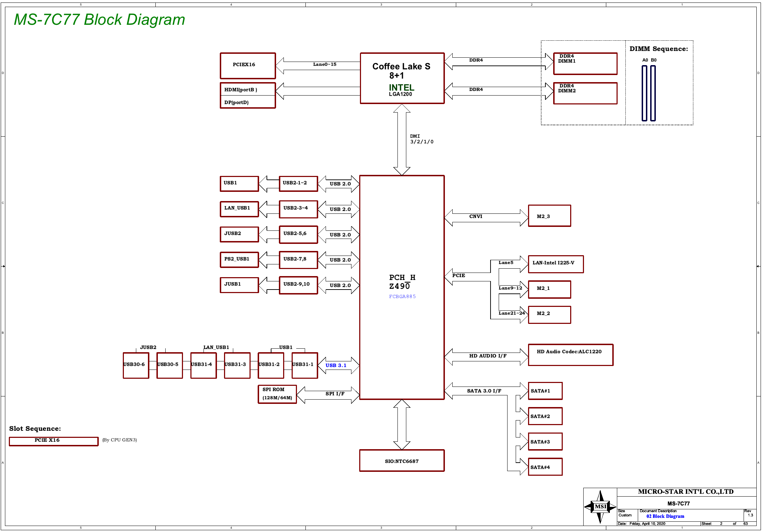This screenshot has height=532, width=762.
Task: Click the USB2-1~2 block
Action: click(x=298, y=184)
